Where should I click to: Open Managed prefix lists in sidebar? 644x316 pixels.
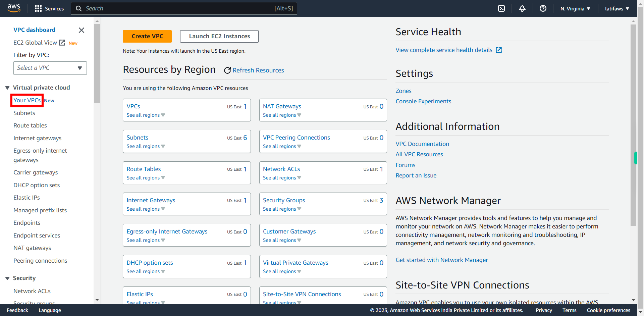[40, 210]
